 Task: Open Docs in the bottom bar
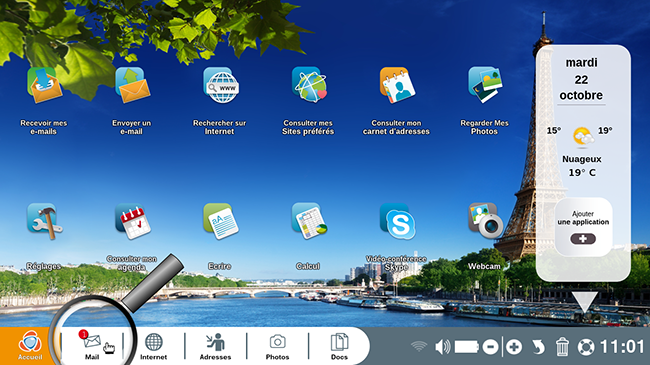(339, 346)
